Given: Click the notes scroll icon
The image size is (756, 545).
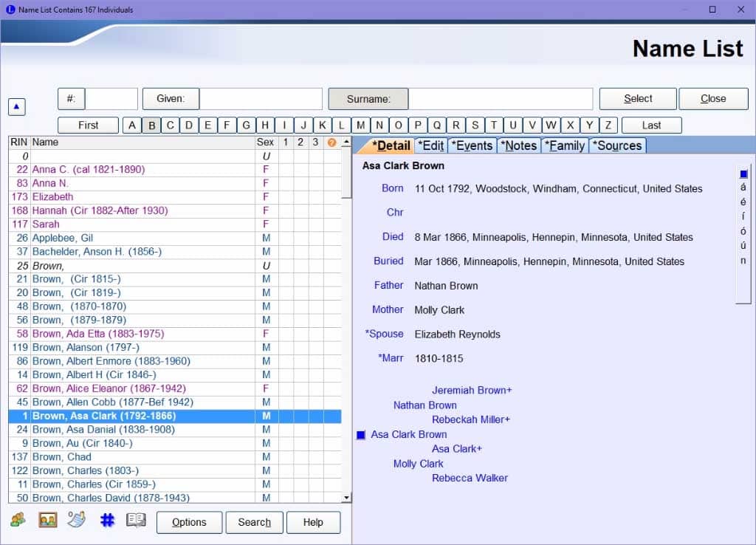Looking at the screenshot, I should (78, 521).
